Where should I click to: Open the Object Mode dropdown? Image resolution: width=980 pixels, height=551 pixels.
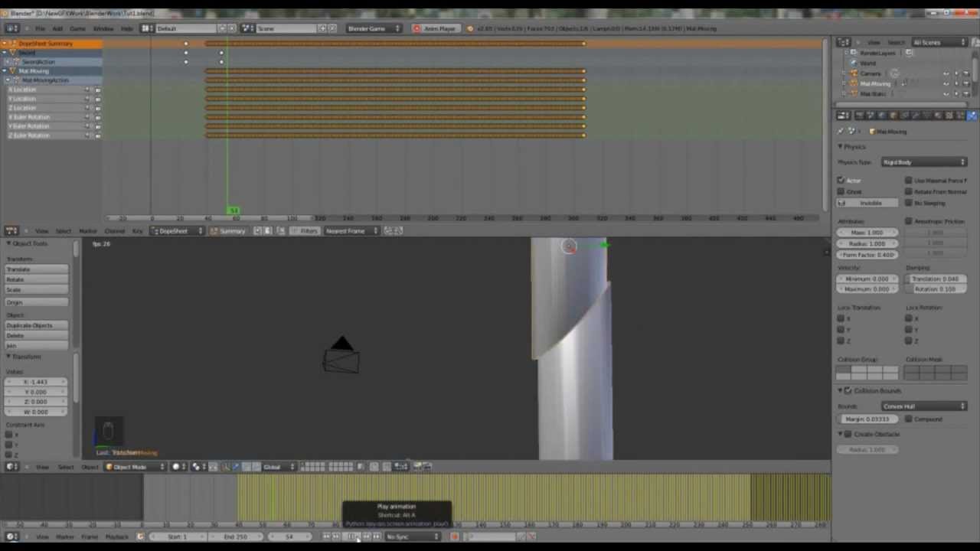click(136, 467)
